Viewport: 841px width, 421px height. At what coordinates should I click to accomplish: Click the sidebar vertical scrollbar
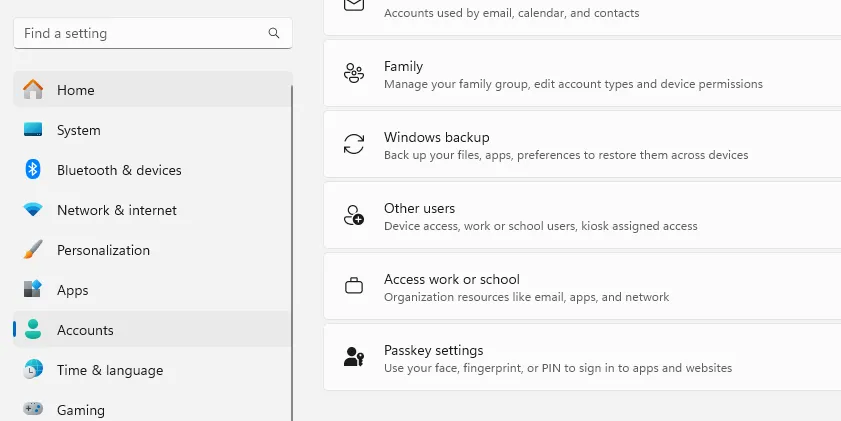[292, 252]
